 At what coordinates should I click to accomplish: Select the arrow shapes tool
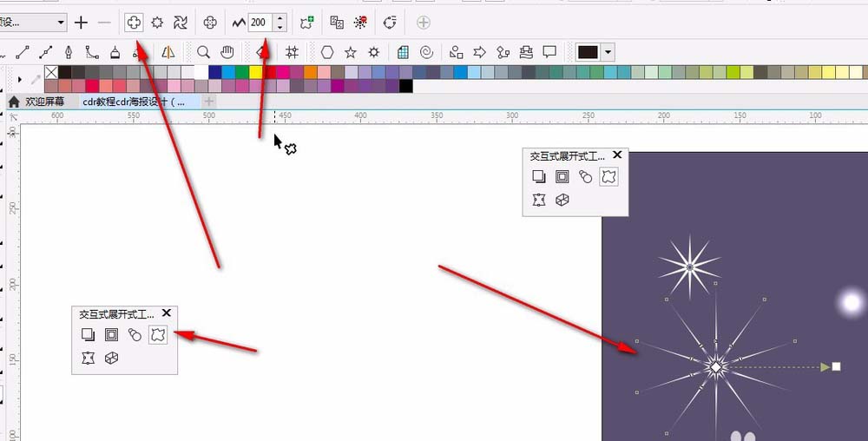[479, 53]
